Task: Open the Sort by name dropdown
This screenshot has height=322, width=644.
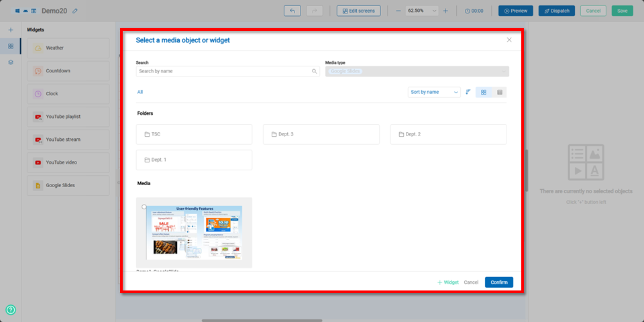Action: coord(434,92)
